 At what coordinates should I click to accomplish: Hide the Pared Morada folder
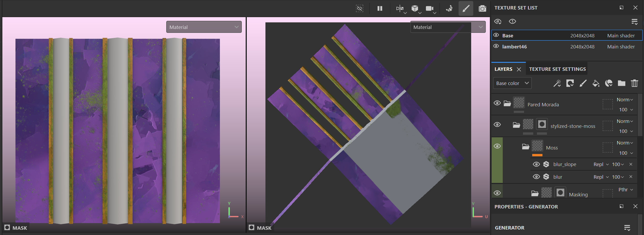click(x=497, y=103)
